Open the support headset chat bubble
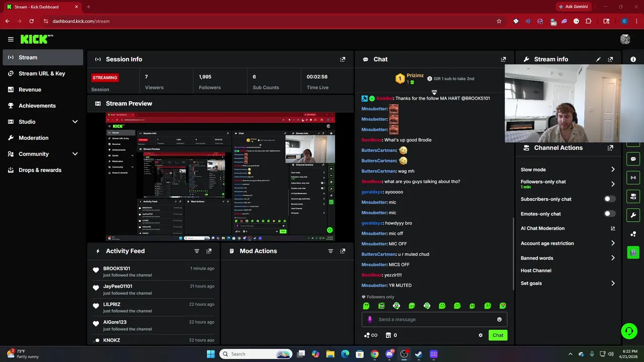The image size is (644, 362). point(629,331)
